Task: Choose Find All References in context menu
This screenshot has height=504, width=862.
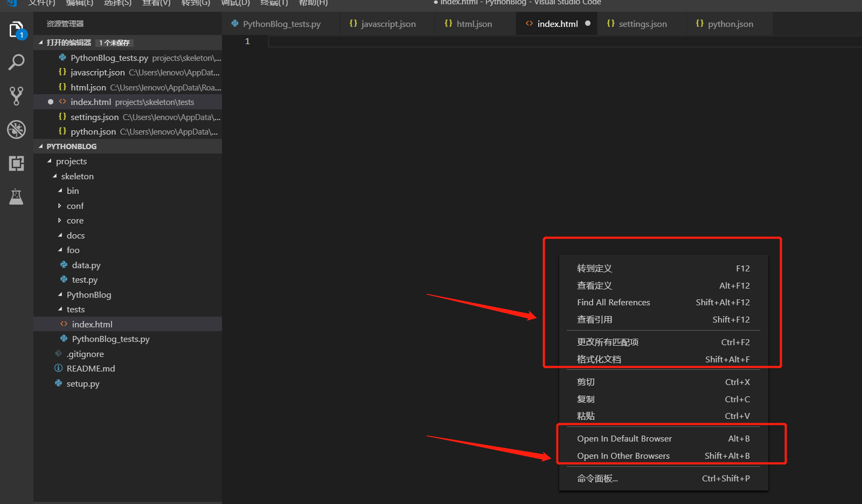Action: coord(613,302)
